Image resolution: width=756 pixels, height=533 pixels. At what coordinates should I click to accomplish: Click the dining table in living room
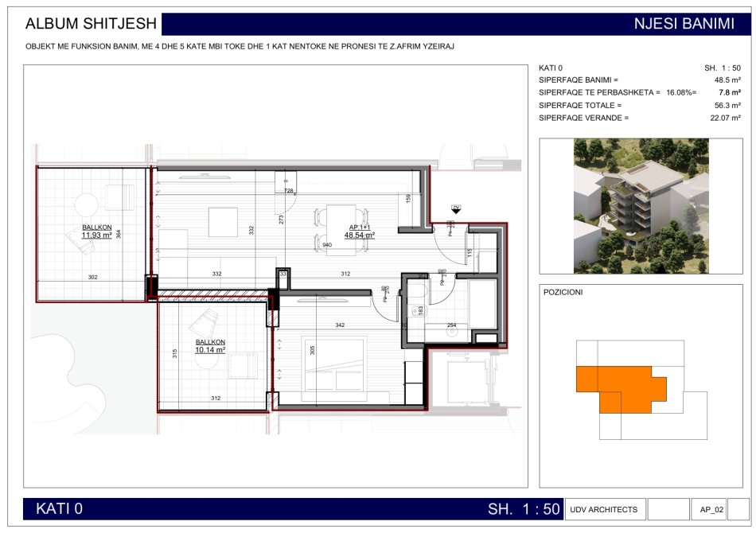[x=341, y=230]
